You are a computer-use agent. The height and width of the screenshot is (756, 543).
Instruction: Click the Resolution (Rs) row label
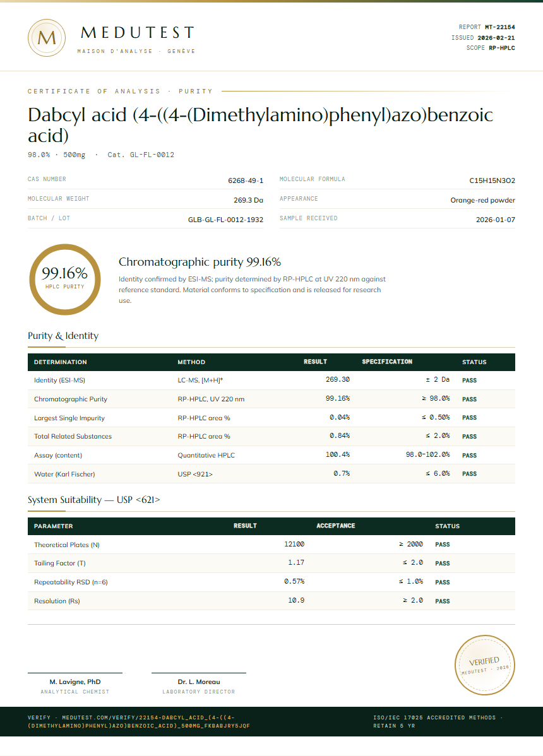(x=57, y=601)
